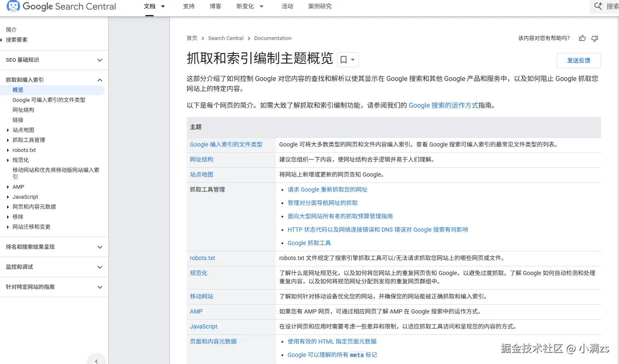The height and width of the screenshot is (364, 619).
Task: Go to the 博客 navigation tab
Action: [x=216, y=6]
